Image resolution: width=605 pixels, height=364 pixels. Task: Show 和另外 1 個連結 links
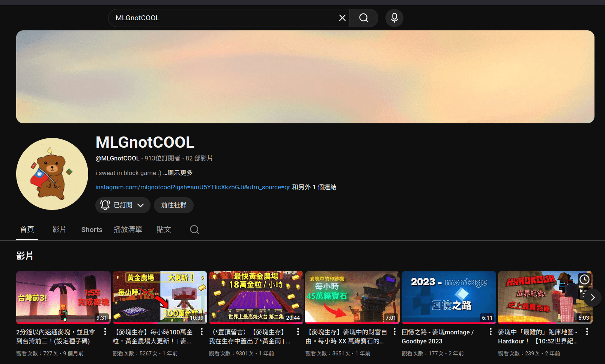point(314,187)
